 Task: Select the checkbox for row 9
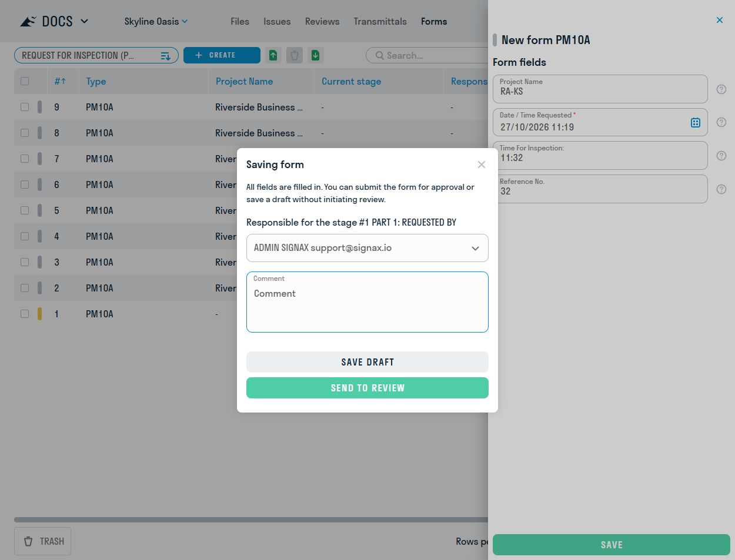[x=25, y=107]
